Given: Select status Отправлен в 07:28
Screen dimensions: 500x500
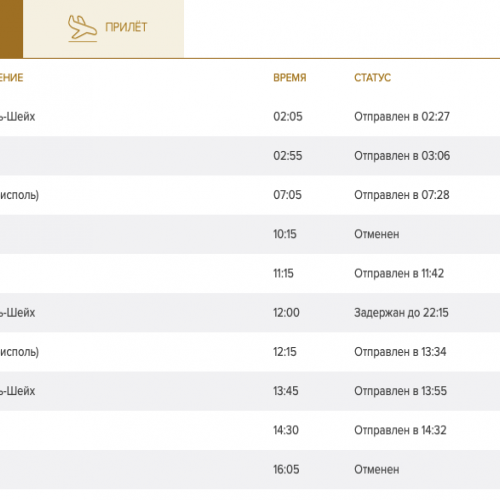Looking at the screenshot, I should (402, 195).
